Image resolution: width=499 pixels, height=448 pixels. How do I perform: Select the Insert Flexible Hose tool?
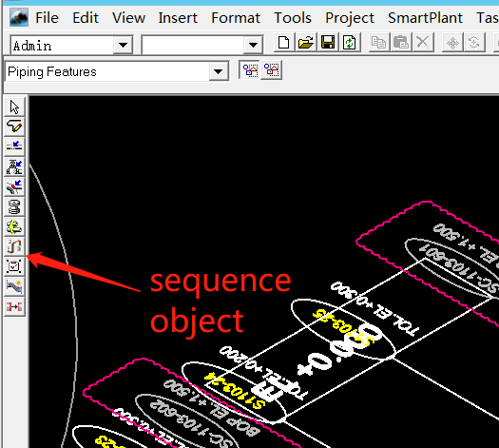click(x=14, y=286)
